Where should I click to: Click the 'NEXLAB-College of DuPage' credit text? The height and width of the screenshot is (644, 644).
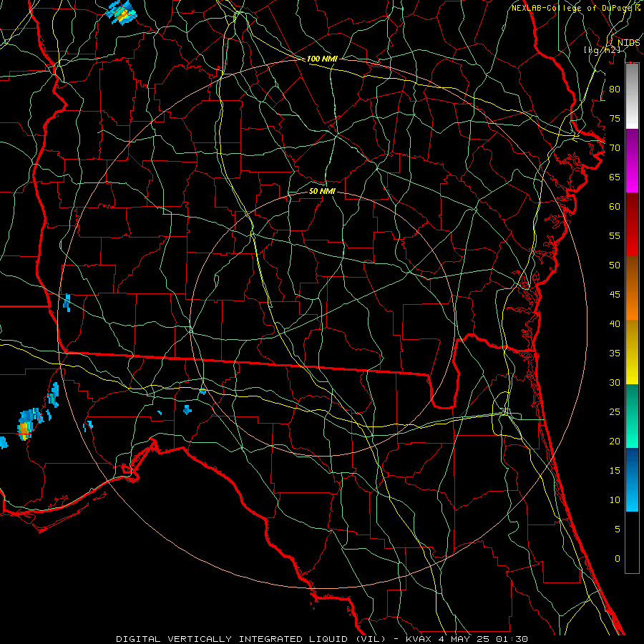tap(572, 8)
